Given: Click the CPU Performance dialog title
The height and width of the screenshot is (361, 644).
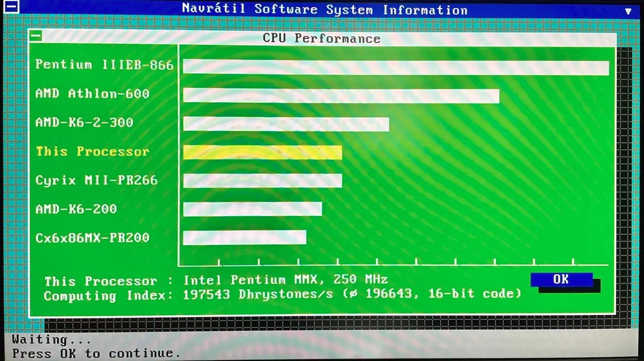Looking at the screenshot, I should (321, 38).
